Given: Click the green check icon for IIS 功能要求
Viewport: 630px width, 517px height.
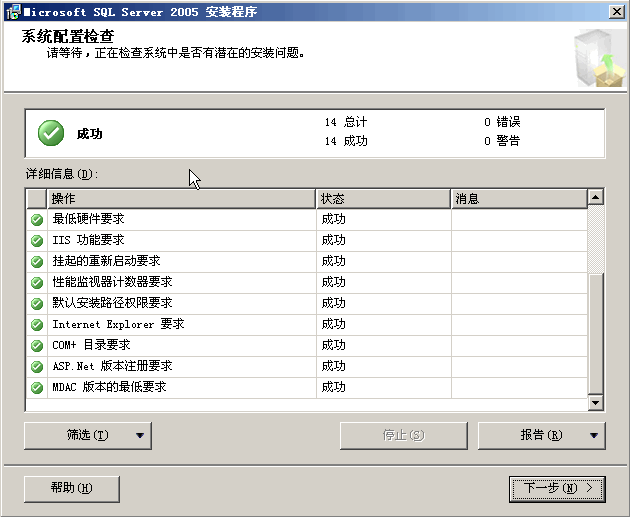Looking at the screenshot, I should point(37,241).
